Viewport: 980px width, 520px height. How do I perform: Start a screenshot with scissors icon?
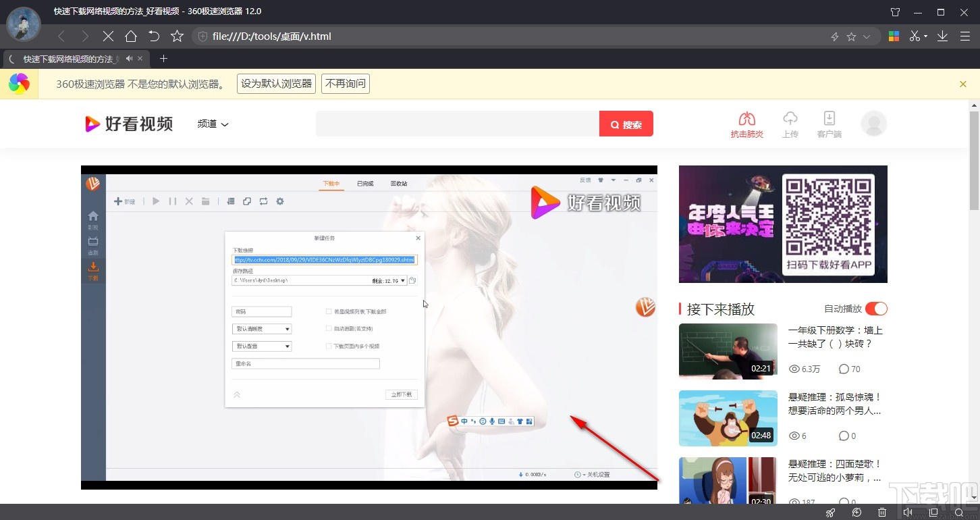pos(915,36)
